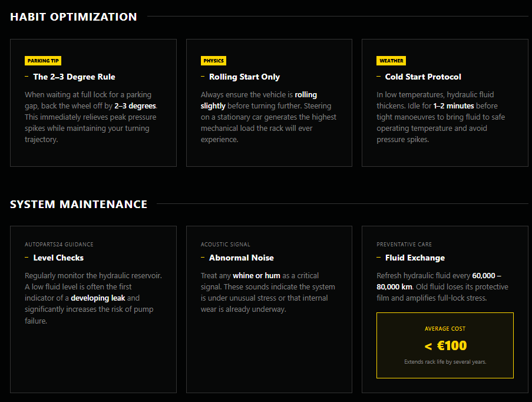Image resolution: width=532 pixels, height=402 pixels.
Task: Click the "< €100" average cost figure
Action: [445, 345]
